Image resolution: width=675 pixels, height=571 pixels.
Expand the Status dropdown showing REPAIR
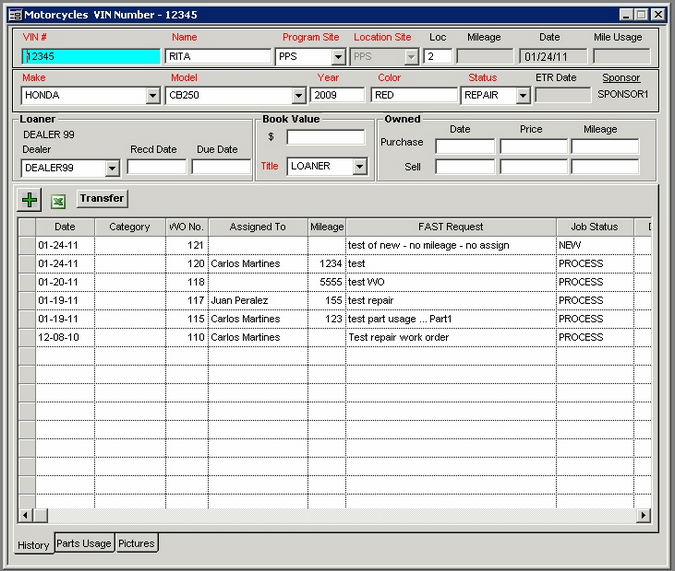[522, 96]
